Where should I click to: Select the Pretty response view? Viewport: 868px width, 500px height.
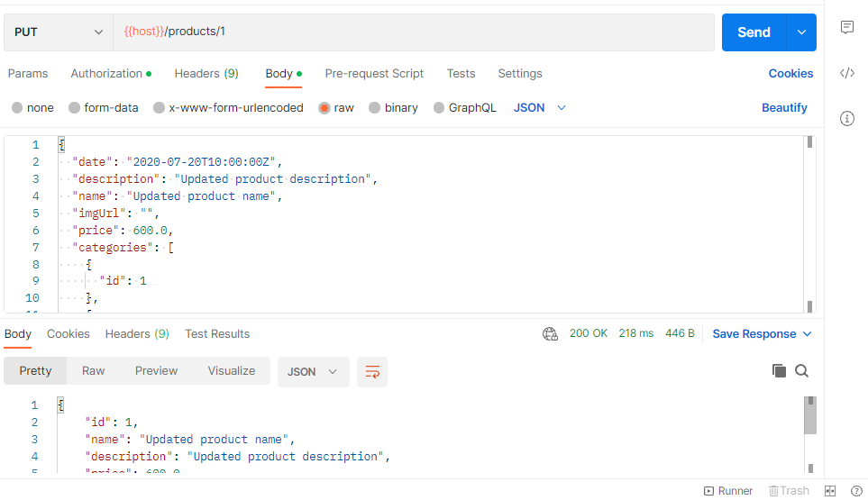click(x=35, y=370)
